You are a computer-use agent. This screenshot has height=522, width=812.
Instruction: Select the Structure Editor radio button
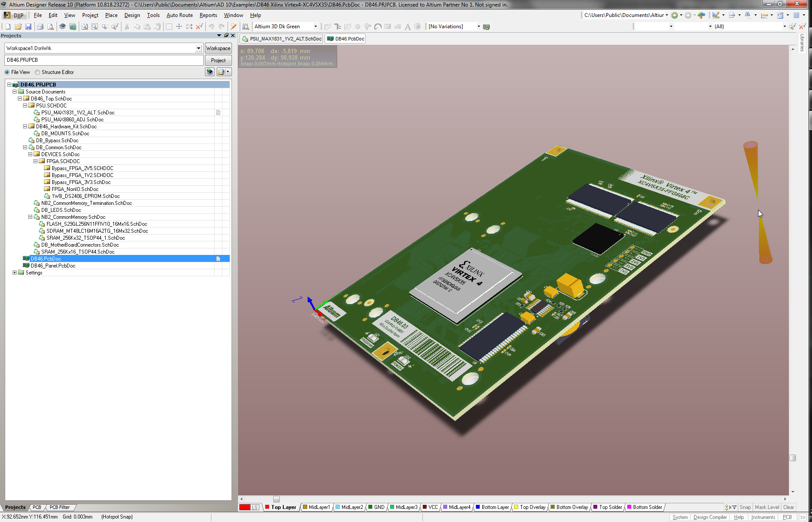pyautogui.click(x=38, y=72)
